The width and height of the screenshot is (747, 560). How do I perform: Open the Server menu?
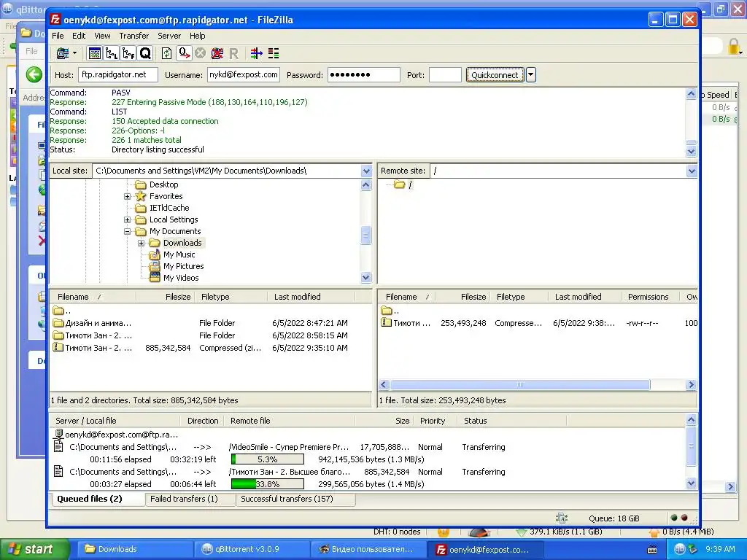tap(169, 36)
